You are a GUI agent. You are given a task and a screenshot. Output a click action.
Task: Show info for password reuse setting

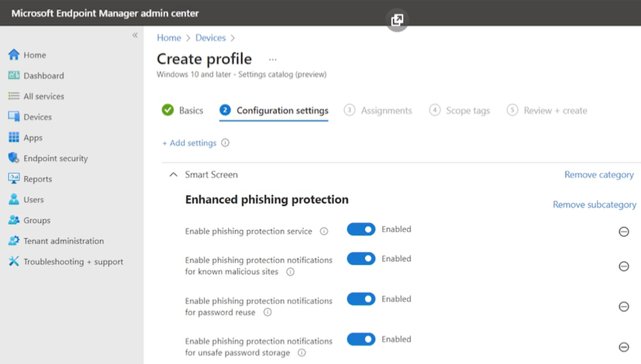268,313
